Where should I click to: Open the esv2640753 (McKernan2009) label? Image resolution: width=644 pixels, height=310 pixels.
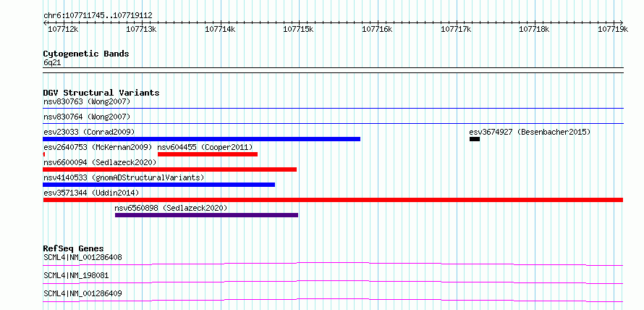point(98,147)
